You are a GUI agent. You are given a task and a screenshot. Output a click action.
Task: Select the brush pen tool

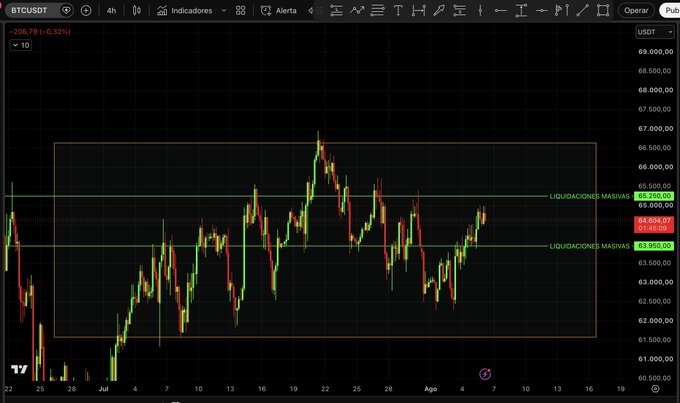click(x=439, y=10)
